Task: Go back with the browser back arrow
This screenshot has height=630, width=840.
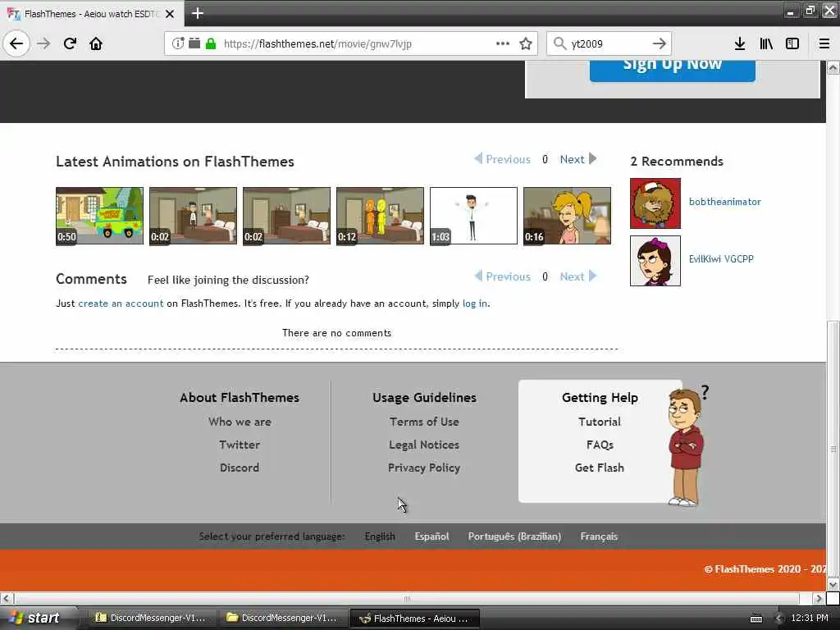Action: [16, 43]
